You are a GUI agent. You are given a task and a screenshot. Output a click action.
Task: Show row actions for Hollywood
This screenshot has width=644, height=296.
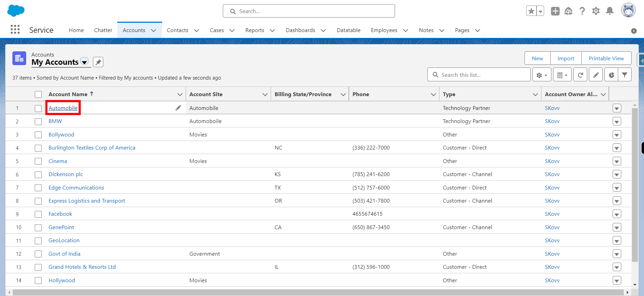[617, 280]
